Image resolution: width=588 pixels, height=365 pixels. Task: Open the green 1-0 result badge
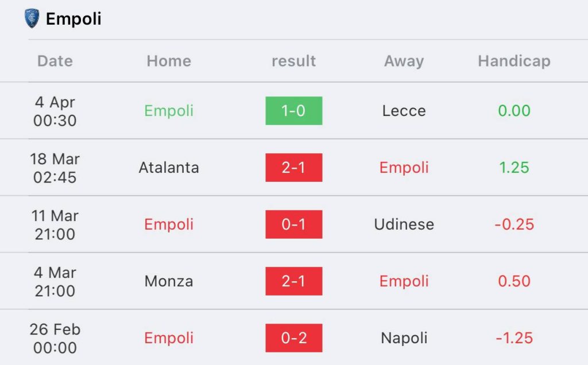coord(293,111)
